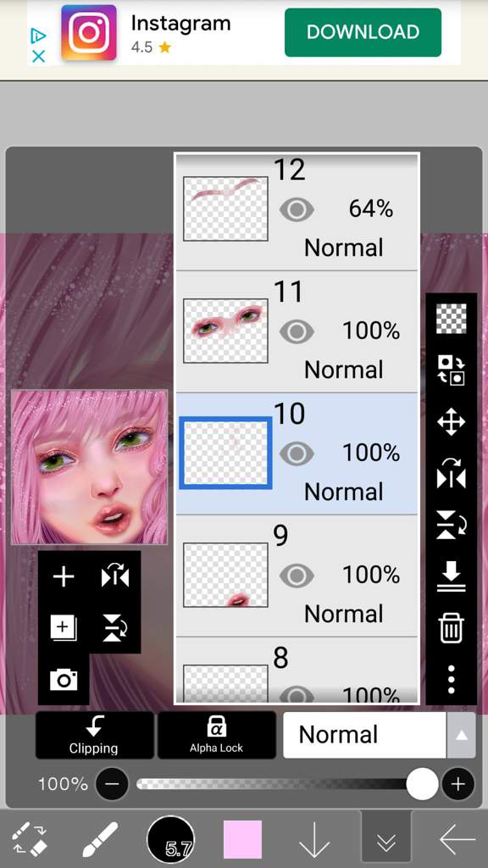Open the Normal blend mode dropdown
The width and height of the screenshot is (488, 868).
pyautogui.click(x=364, y=735)
